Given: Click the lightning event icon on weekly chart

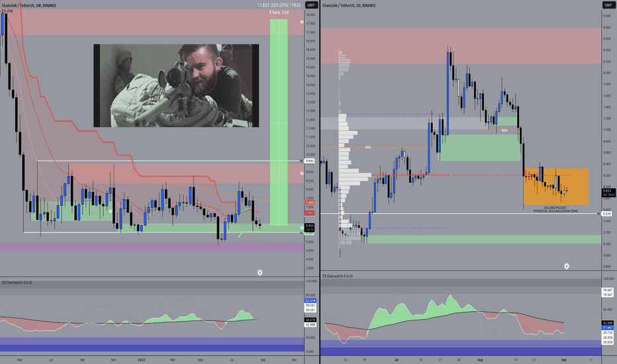Looking at the screenshot, I should 260,272.
